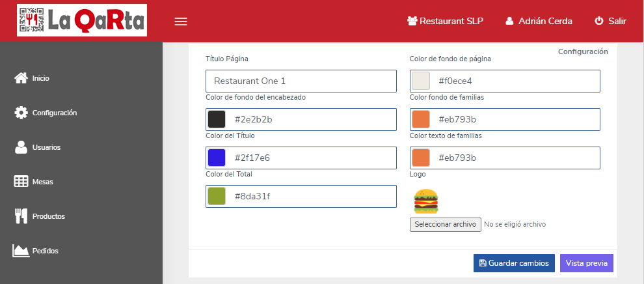644x284 pixels.
Task: Click Seleccionar archivo button
Action: [x=445, y=225]
